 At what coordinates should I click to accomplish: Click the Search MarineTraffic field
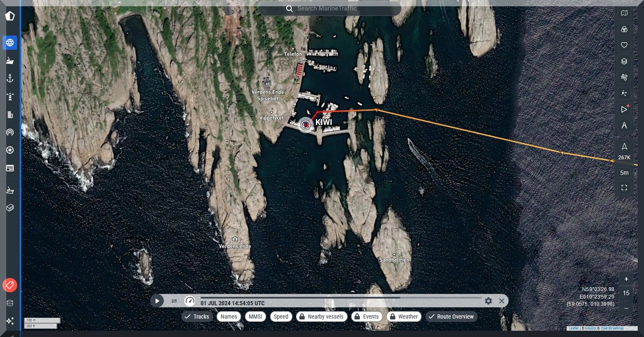pos(330,8)
